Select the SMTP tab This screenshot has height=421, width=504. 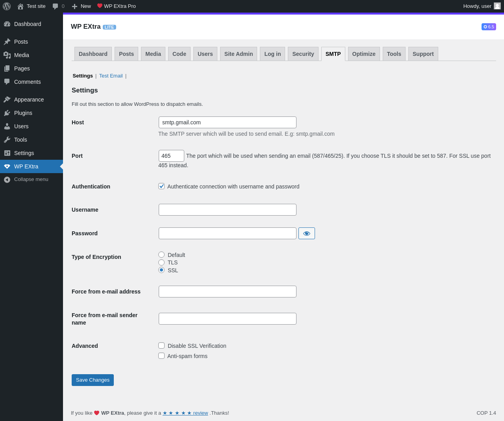coord(333,54)
